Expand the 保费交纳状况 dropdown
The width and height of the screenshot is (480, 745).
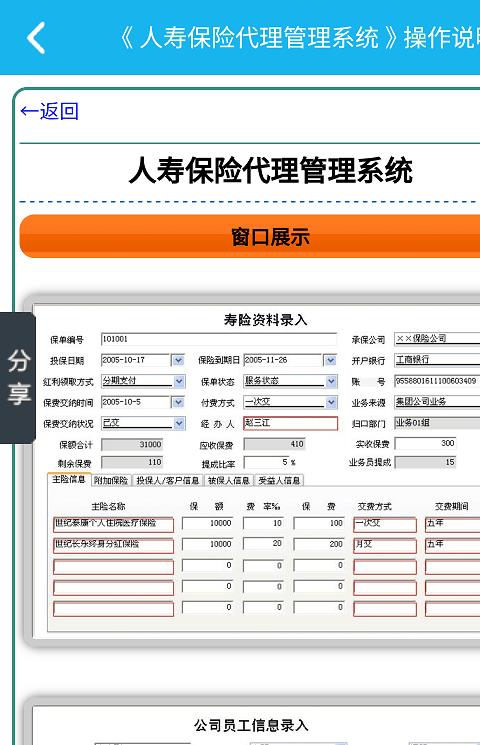tap(179, 423)
